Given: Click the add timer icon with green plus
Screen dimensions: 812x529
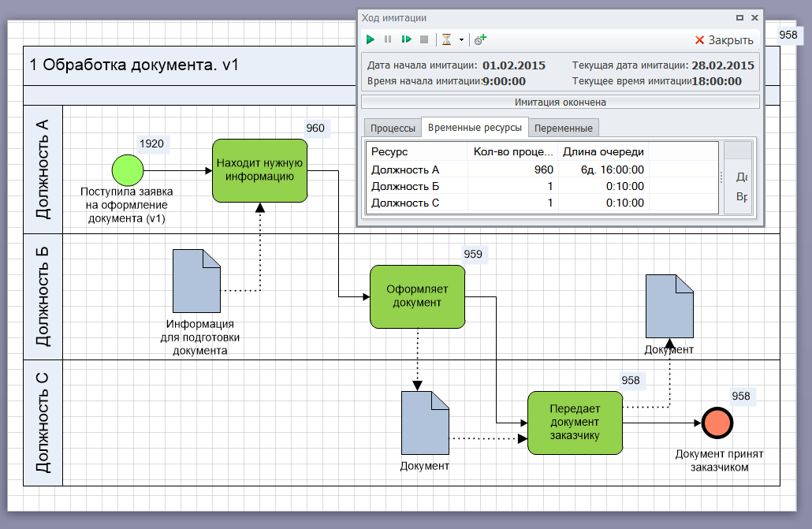Looking at the screenshot, I should click(480, 39).
